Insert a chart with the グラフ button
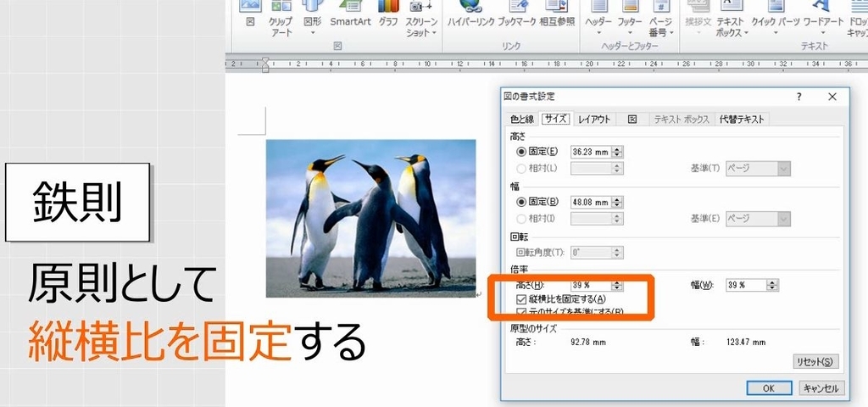 (388, 15)
